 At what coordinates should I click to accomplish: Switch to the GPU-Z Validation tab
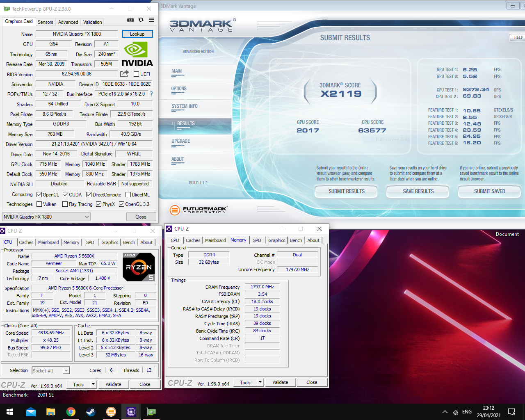coord(93,22)
